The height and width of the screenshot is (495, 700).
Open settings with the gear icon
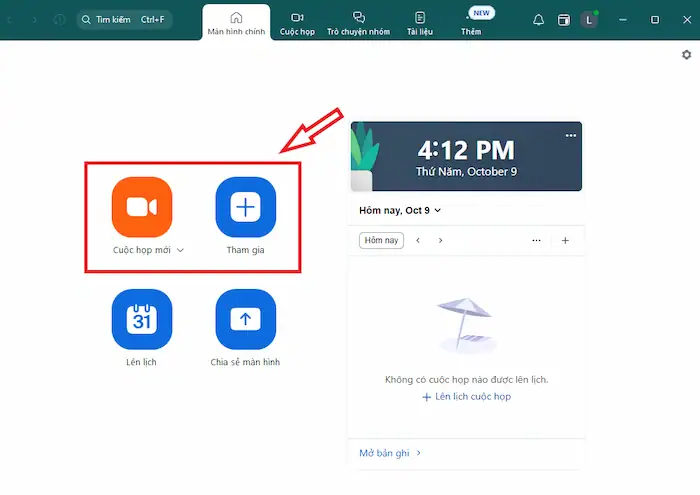click(687, 55)
